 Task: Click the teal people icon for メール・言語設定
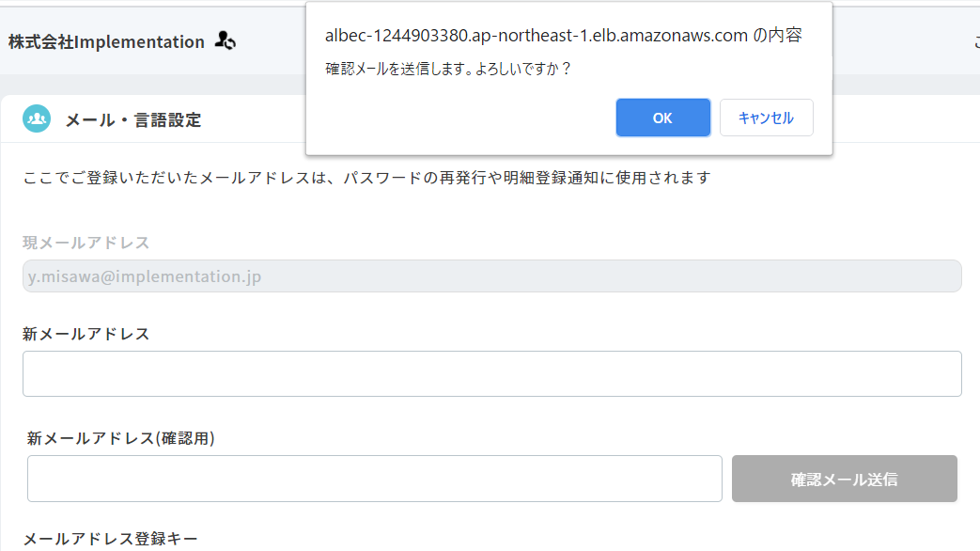(x=37, y=118)
